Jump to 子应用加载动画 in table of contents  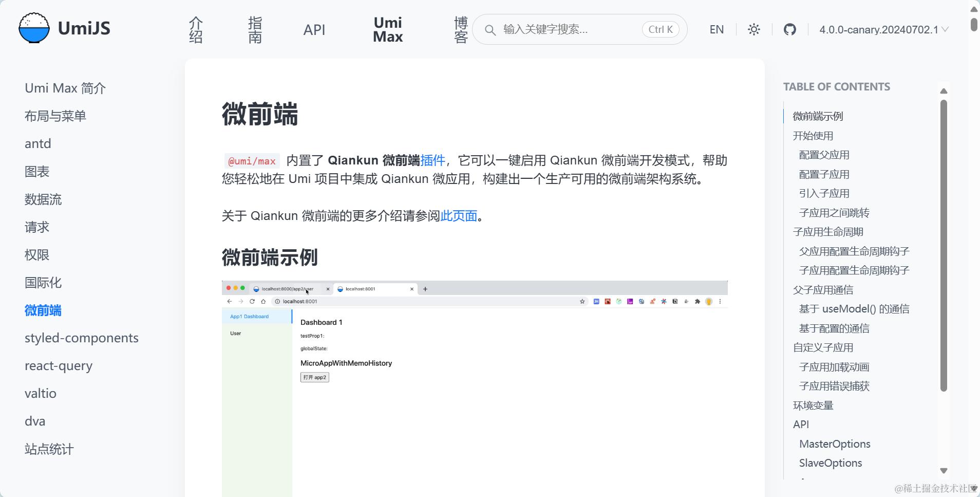(x=834, y=367)
